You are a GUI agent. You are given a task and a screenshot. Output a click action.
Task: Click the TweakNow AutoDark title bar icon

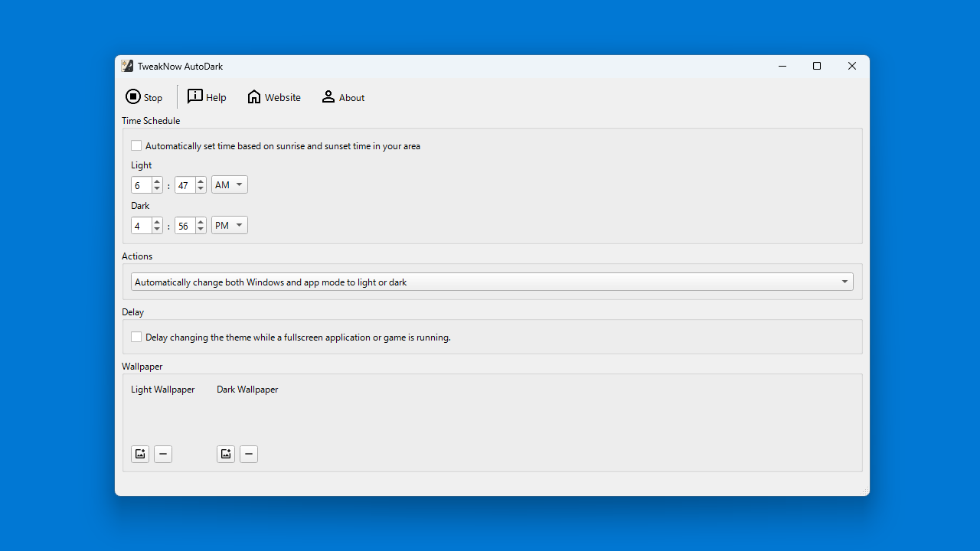click(x=127, y=66)
